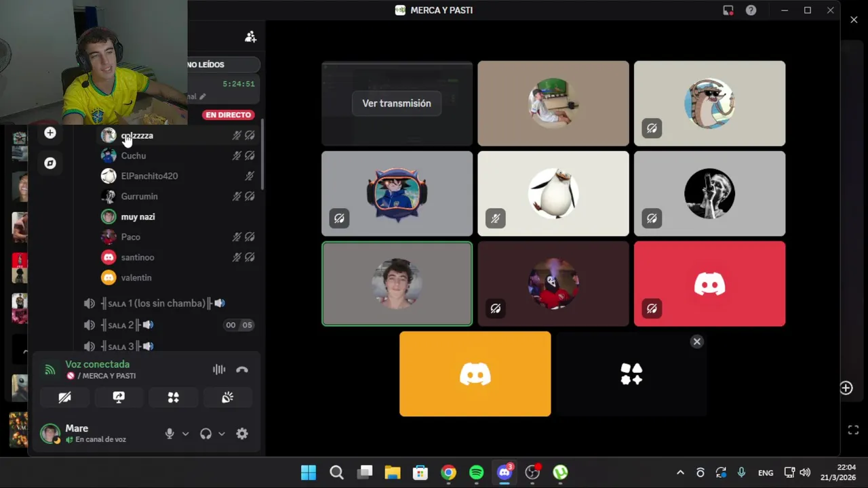The height and width of the screenshot is (488, 868).
Task: Open taskbar Search
Action: tap(336, 472)
